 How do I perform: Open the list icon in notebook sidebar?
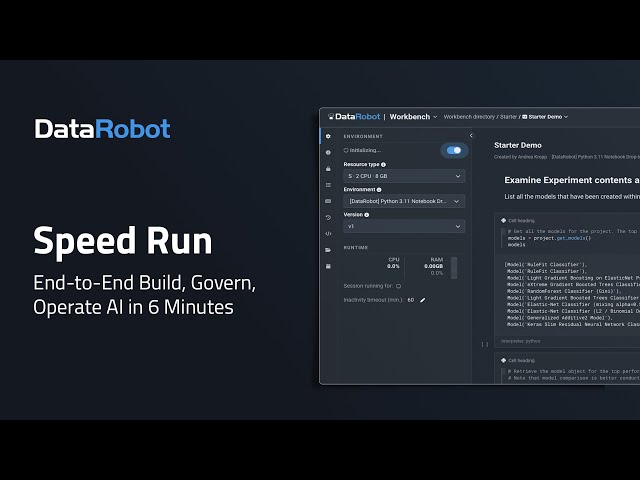tap(328, 184)
